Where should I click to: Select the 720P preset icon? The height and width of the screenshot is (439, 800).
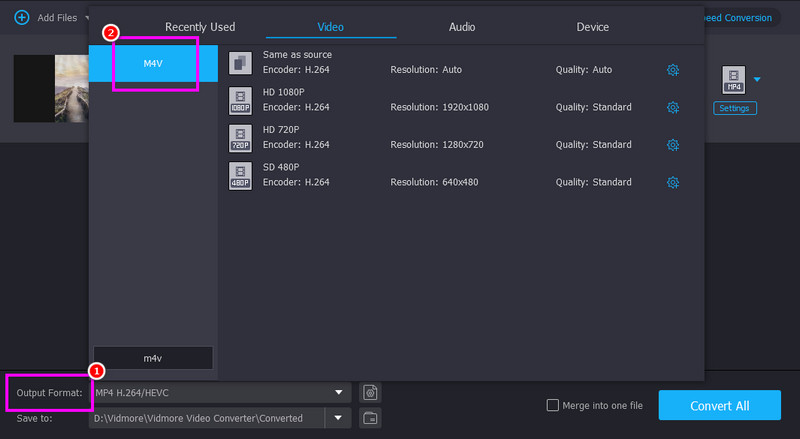(x=240, y=138)
